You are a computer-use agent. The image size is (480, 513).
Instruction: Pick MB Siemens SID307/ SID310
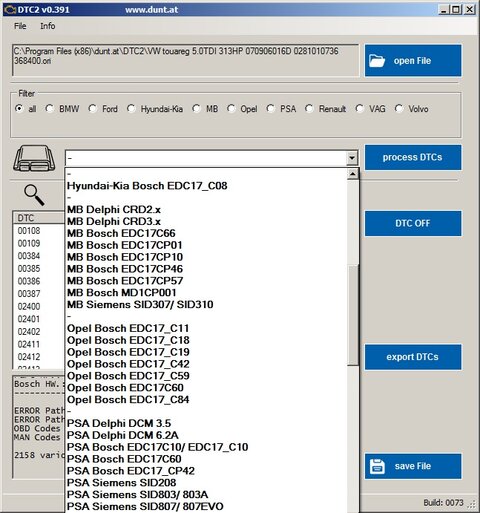tap(207, 305)
